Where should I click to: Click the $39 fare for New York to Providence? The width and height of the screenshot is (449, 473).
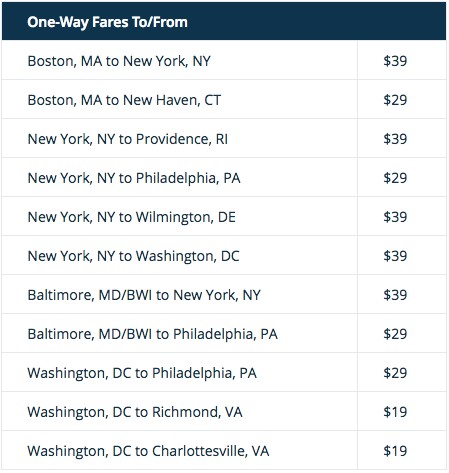tap(395, 139)
